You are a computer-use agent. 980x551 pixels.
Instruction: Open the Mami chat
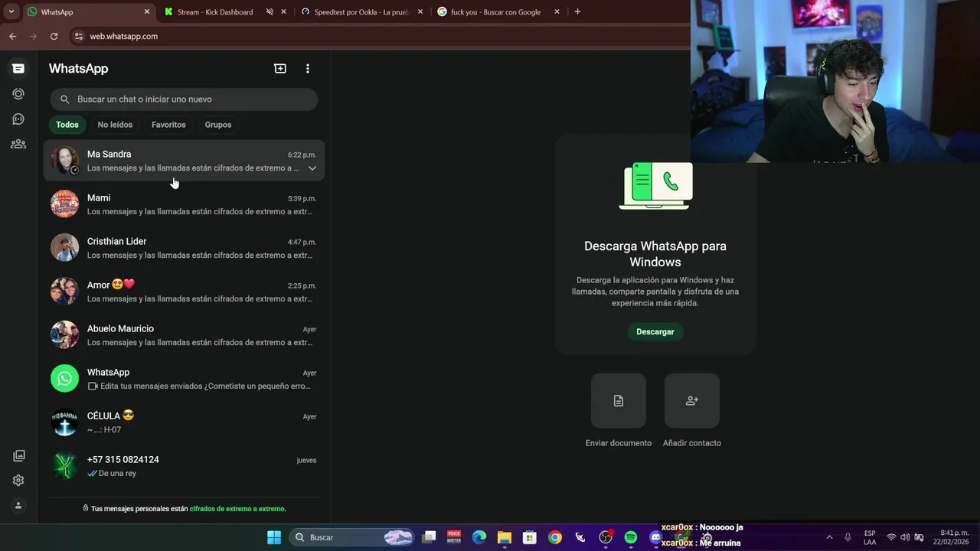point(184,204)
